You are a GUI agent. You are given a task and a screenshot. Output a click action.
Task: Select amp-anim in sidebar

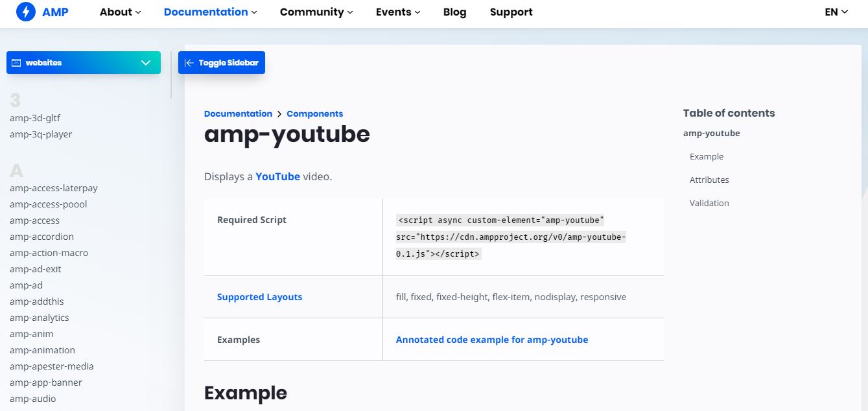(x=32, y=334)
